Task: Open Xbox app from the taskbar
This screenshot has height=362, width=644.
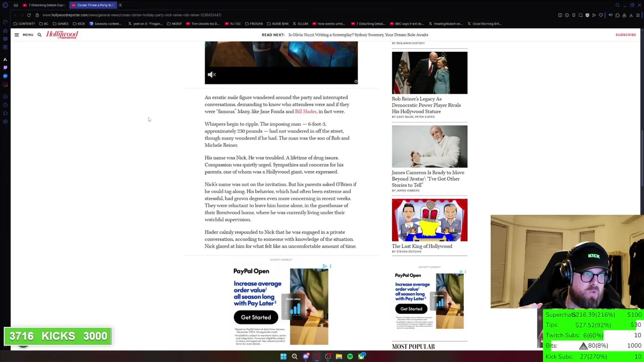Action: coord(361,356)
